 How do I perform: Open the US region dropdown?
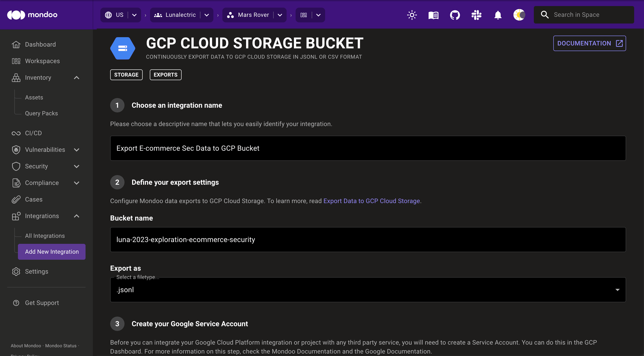point(134,15)
